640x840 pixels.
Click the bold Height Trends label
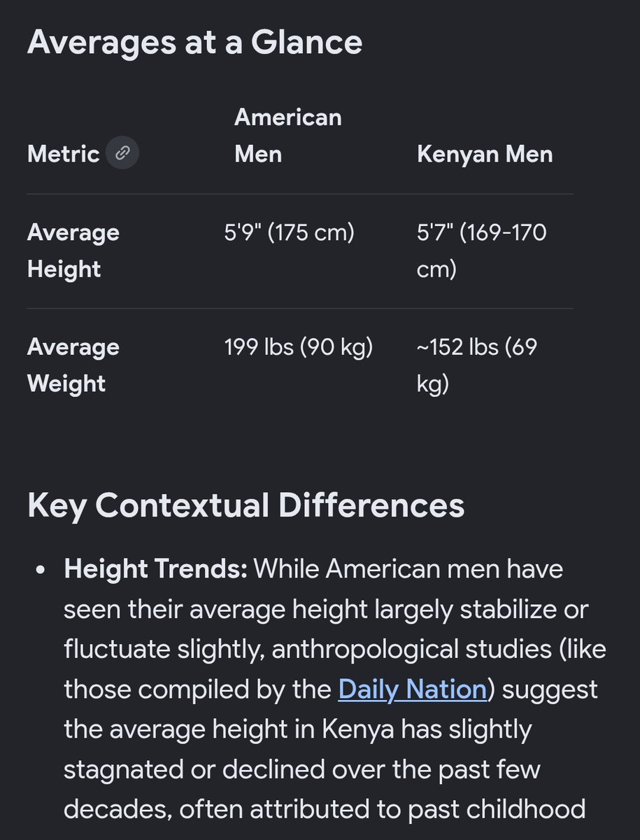click(156, 569)
